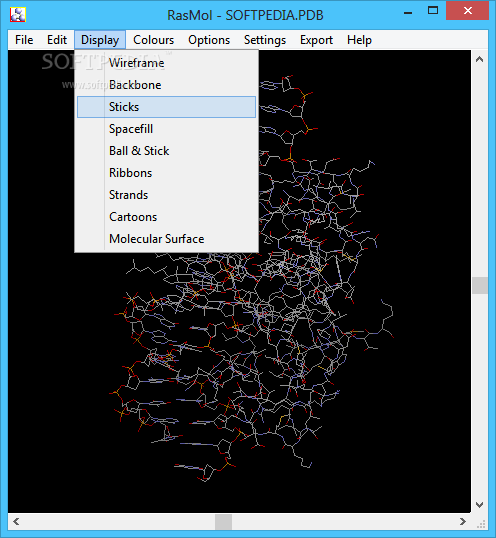Choose Cartoons display mode
The image size is (496, 538).
point(166,217)
